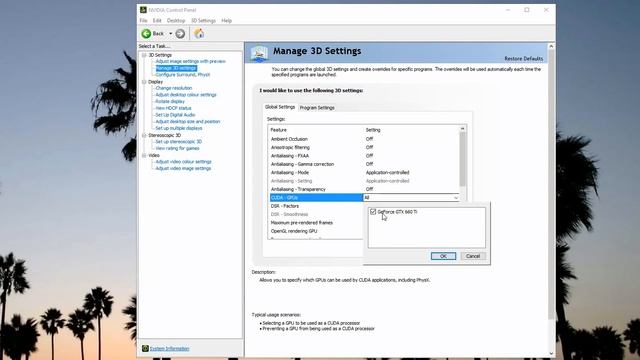Collapse the 3D Settings tree node

[144, 55]
